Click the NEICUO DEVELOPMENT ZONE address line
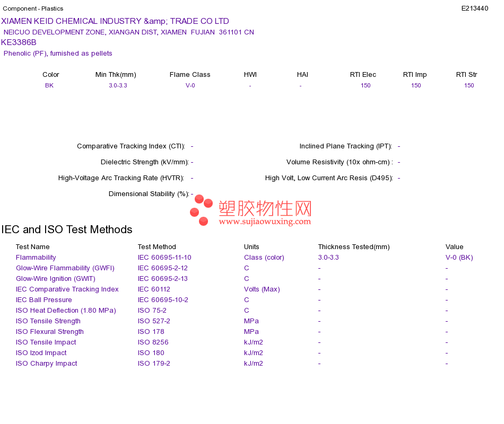The width and height of the screenshot is (504, 424). pos(128,32)
